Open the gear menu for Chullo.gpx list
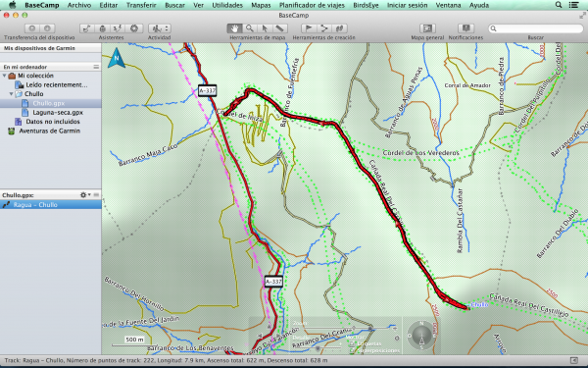The width and height of the screenshot is (588, 368). pyautogui.click(x=85, y=195)
